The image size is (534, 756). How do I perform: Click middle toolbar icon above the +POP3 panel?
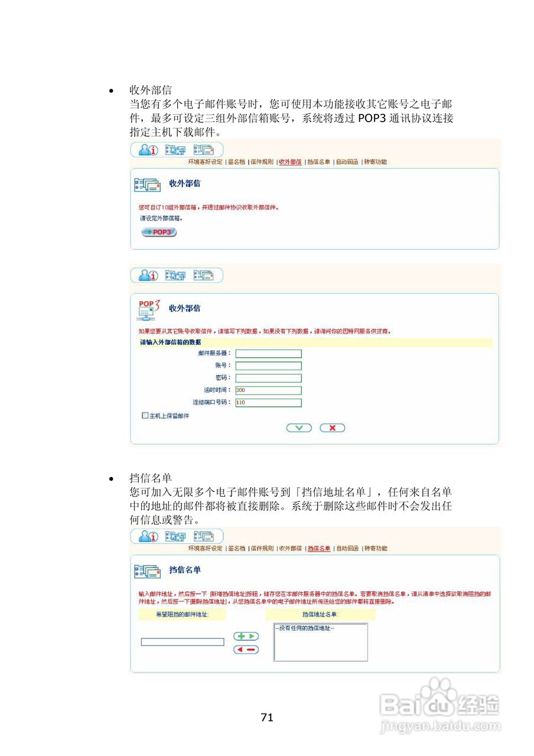point(175,150)
